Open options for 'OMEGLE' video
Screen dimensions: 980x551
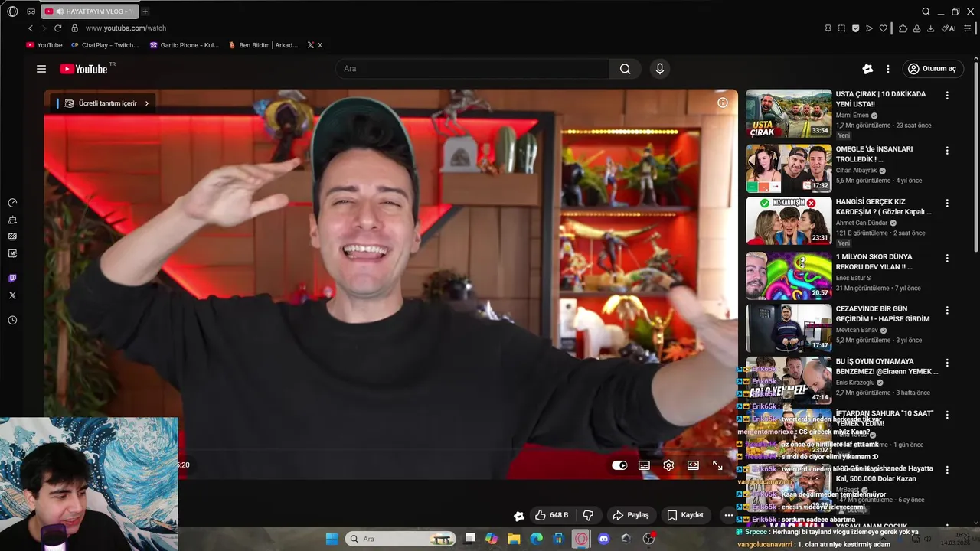(947, 151)
